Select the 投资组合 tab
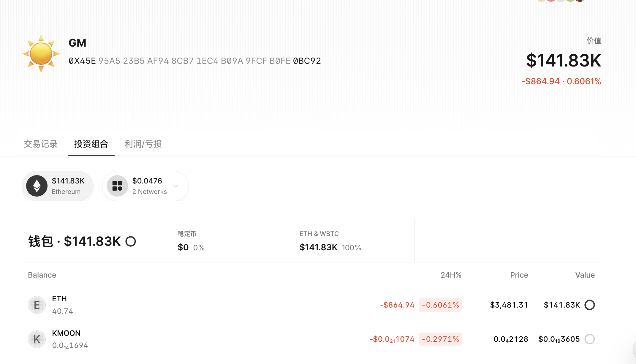 (91, 144)
